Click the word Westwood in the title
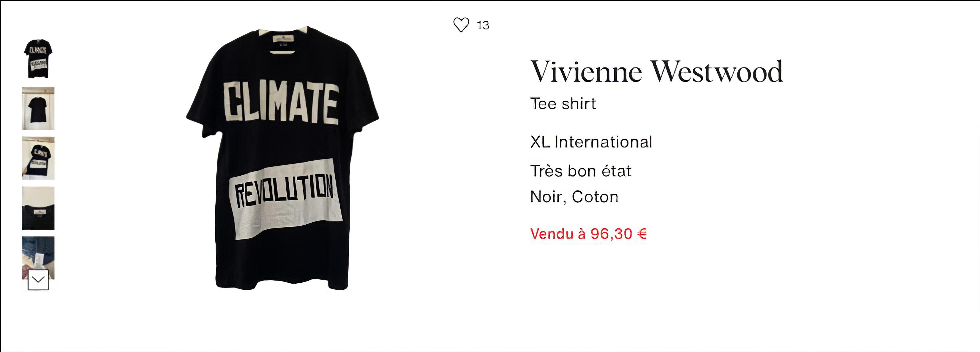 pyautogui.click(x=717, y=72)
